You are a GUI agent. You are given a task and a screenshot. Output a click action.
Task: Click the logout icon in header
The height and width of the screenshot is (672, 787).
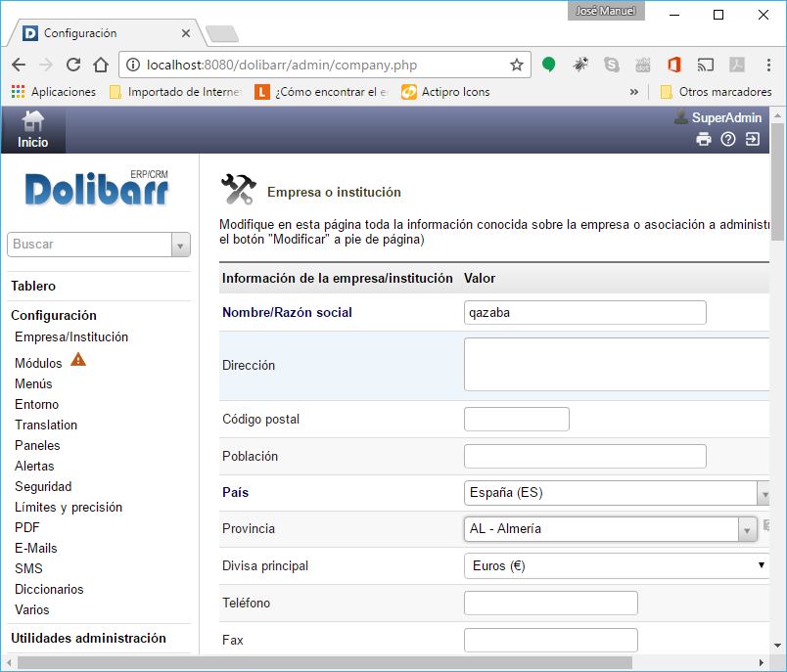pyautogui.click(x=753, y=139)
